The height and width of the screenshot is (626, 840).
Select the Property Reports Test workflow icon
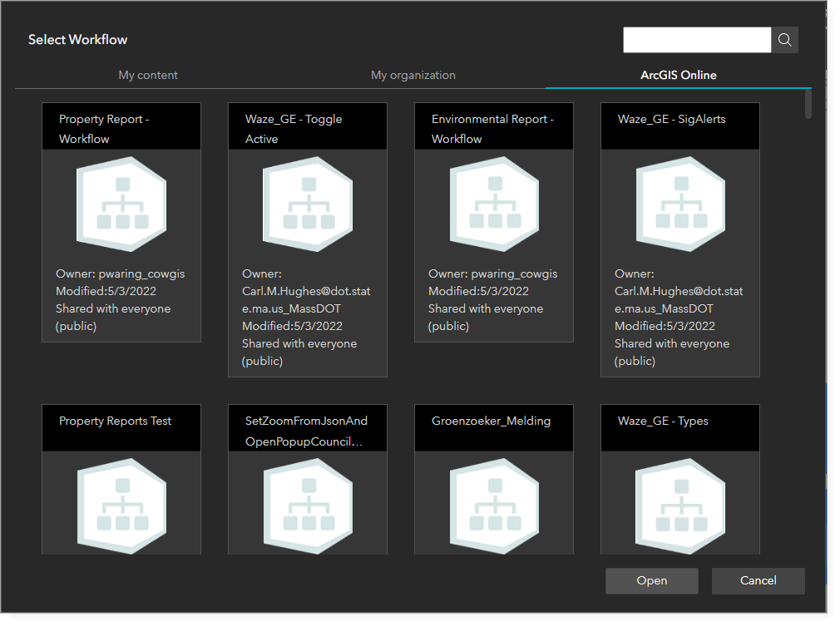point(121,503)
